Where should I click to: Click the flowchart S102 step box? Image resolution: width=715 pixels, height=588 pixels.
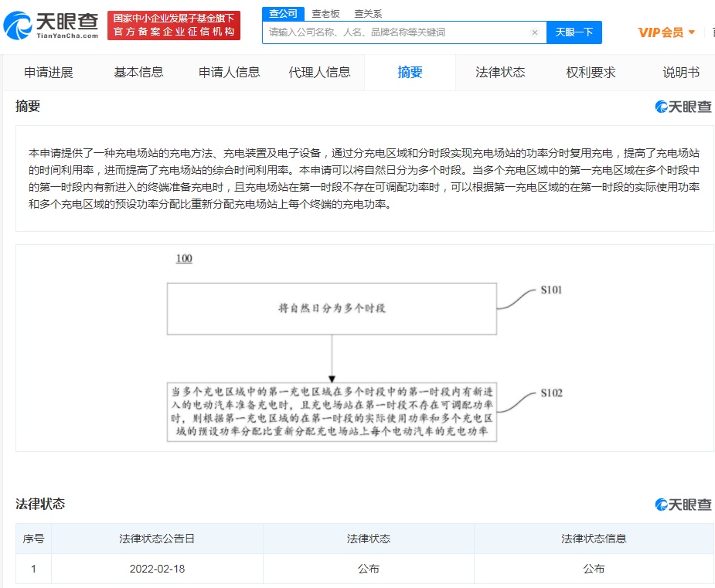pyautogui.click(x=332, y=412)
